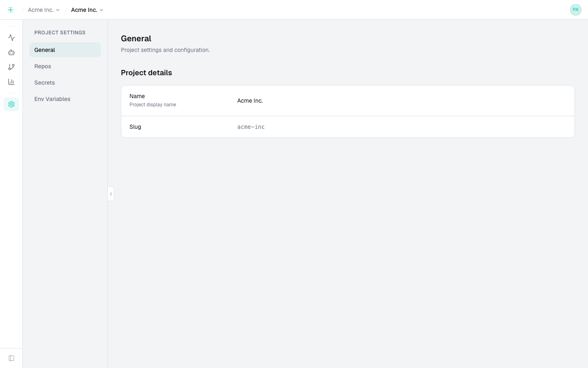The height and width of the screenshot is (368, 588).
Task: Click the Name field label
Action: [137, 96]
